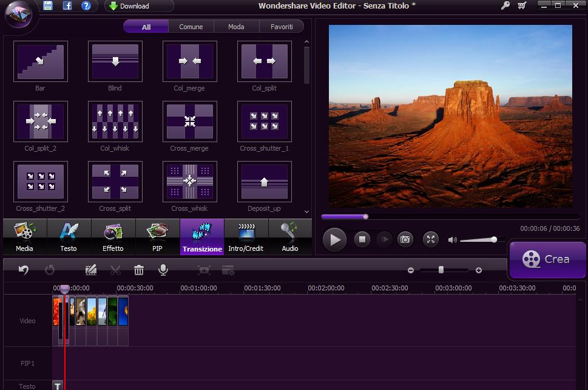Open the Effetto tab
Viewport: 588px width, 390px height.
click(x=113, y=237)
